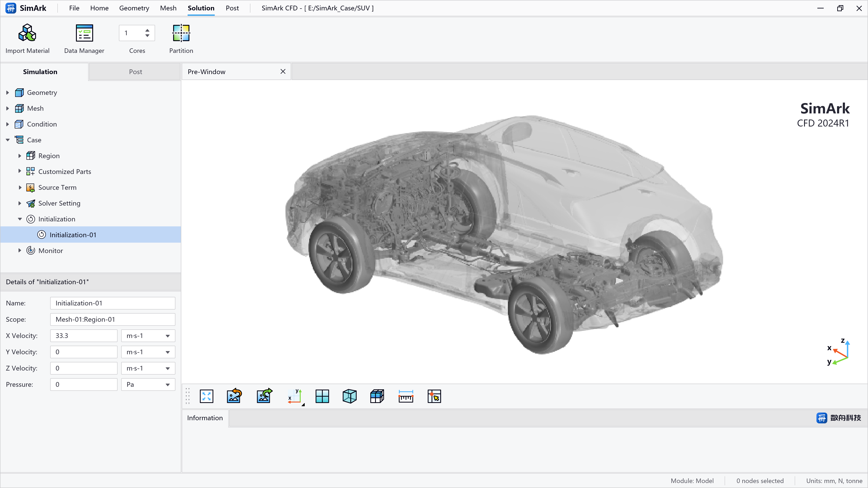Switch to the Simulation tab

tap(40, 71)
